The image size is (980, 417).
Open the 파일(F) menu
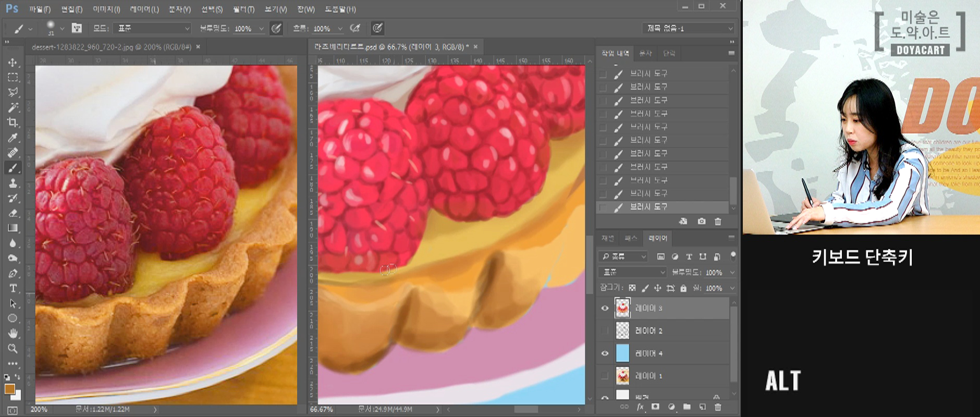tap(40, 9)
